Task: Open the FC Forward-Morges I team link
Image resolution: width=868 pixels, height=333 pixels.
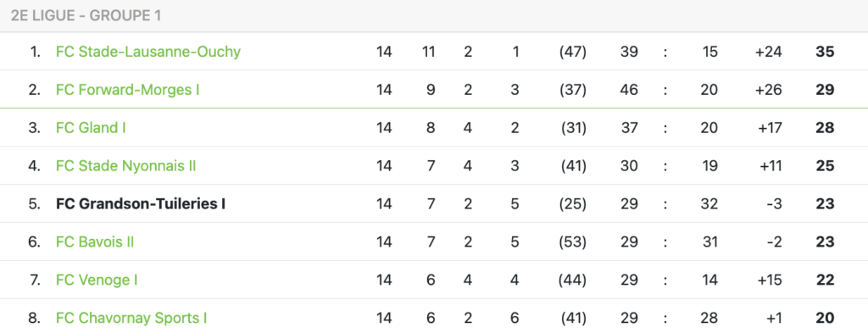Action: click(x=127, y=90)
